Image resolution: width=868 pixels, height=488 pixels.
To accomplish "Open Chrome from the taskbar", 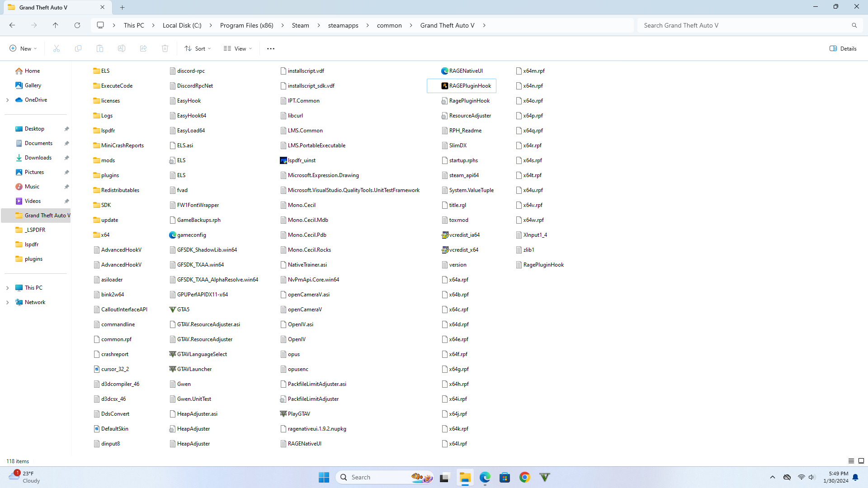I will coord(524,477).
